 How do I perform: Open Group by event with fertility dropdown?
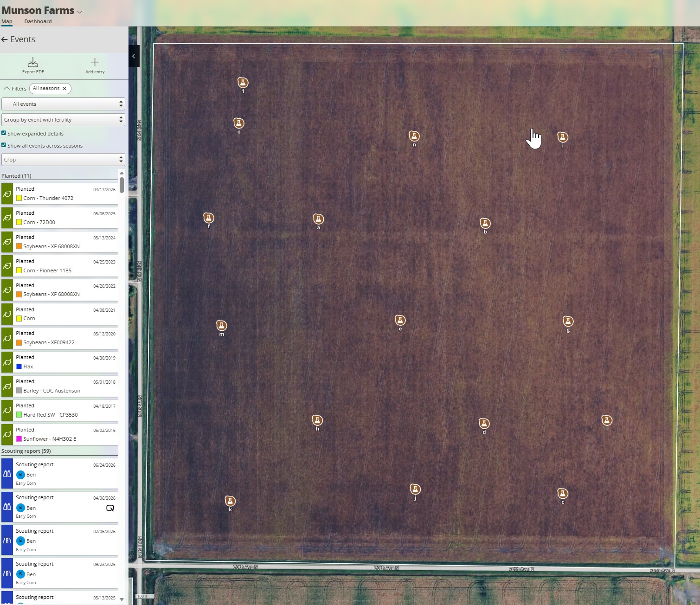point(63,120)
